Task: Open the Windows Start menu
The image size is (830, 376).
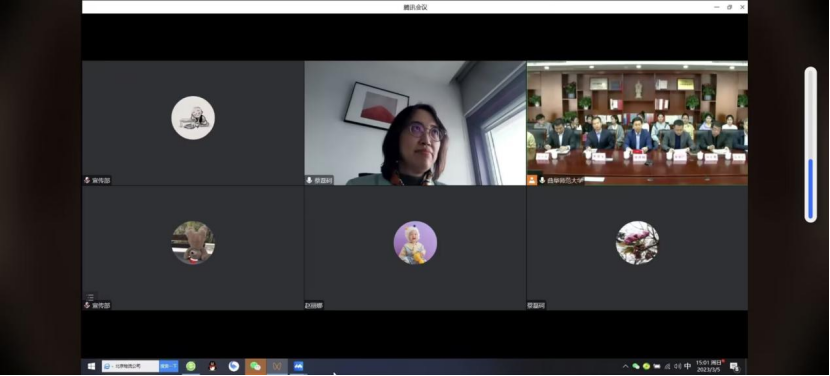Action: pyautogui.click(x=91, y=366)
